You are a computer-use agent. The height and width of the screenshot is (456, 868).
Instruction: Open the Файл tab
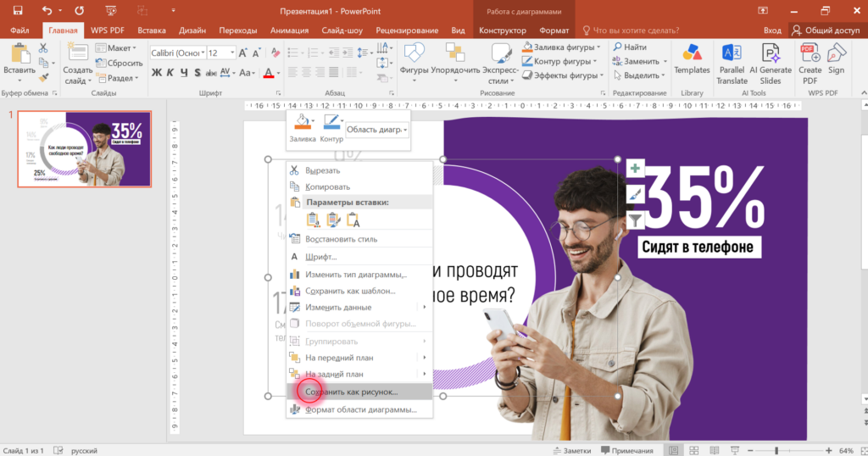pyautogui.click(x=19, y=31)
